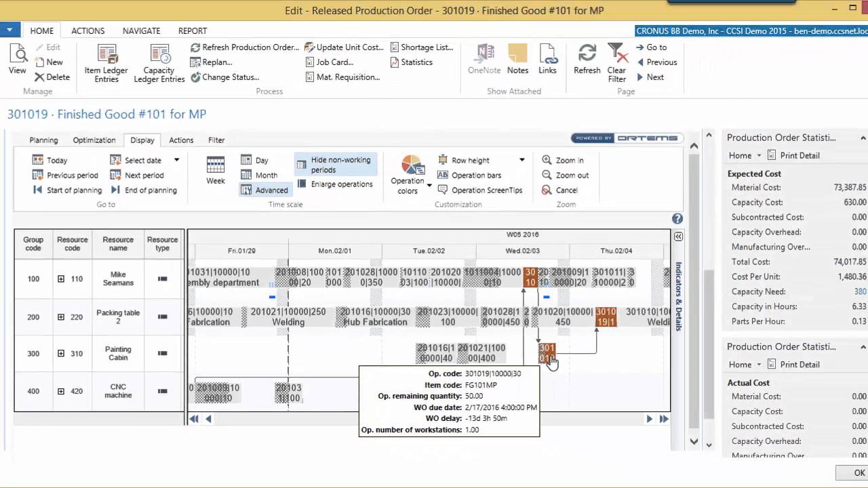Open the Optimization tab
This screenshot has height=488, width=868.
tap(94, 140)
